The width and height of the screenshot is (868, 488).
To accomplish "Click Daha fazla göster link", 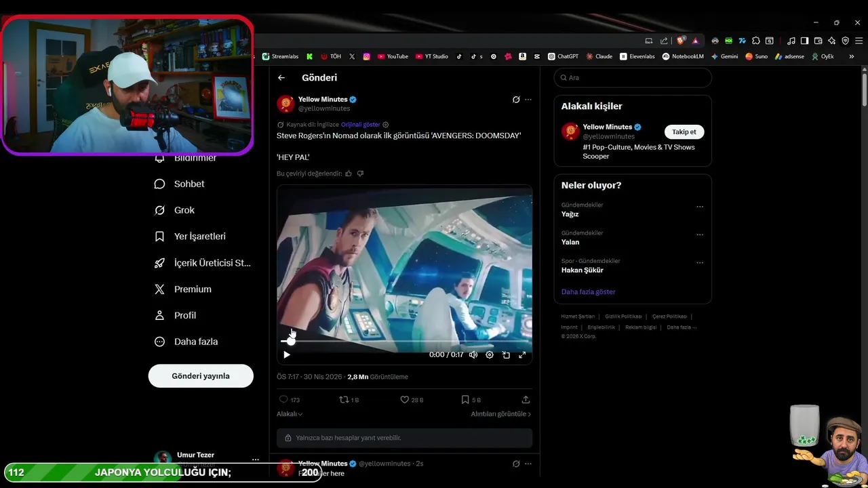I will point(589,291).
